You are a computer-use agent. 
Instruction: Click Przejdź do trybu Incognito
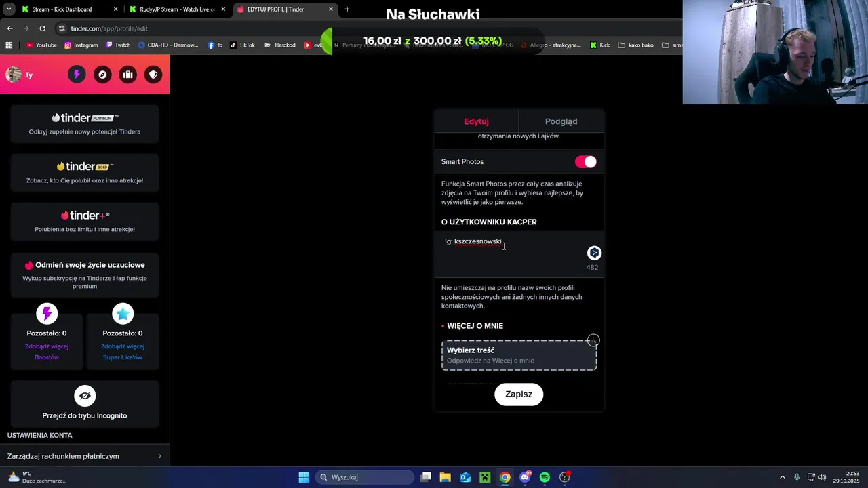[x=85, y=415]
